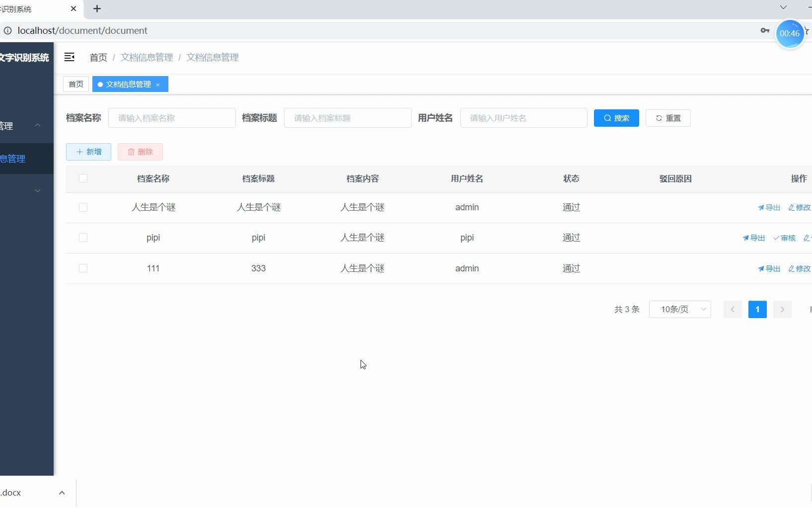The height and width of the screenshot is (508, 812).
Task: Go to next page with right arrow
Action: [x=783, y=309]
